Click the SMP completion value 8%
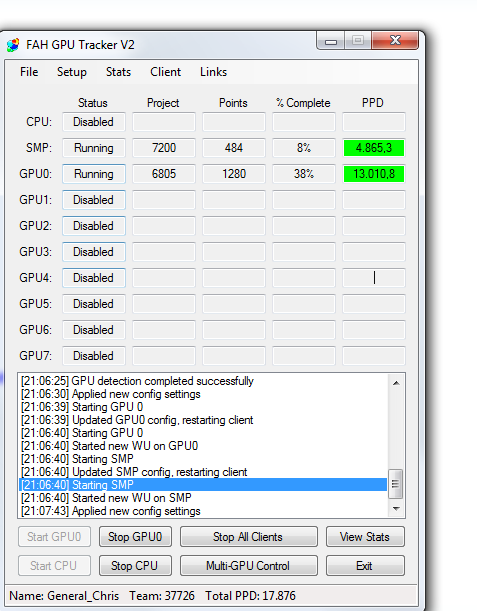 pyautogui.click(x=304, y=148)
